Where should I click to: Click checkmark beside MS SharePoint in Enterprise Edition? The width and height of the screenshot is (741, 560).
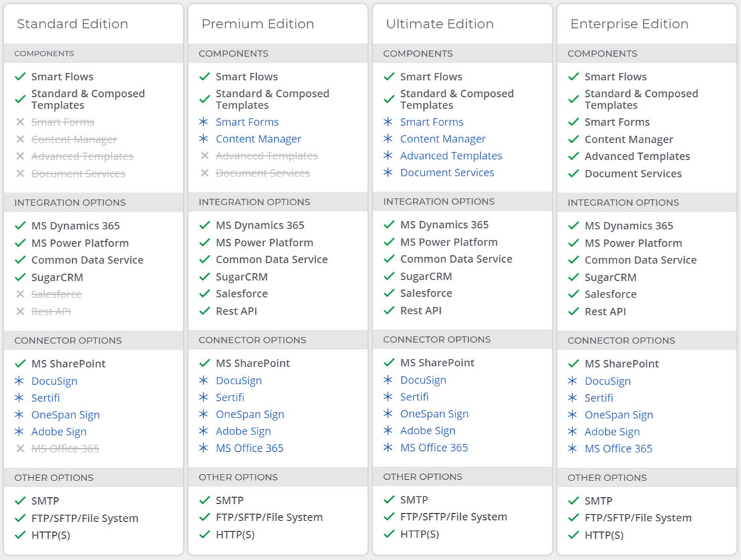(573, 364)
